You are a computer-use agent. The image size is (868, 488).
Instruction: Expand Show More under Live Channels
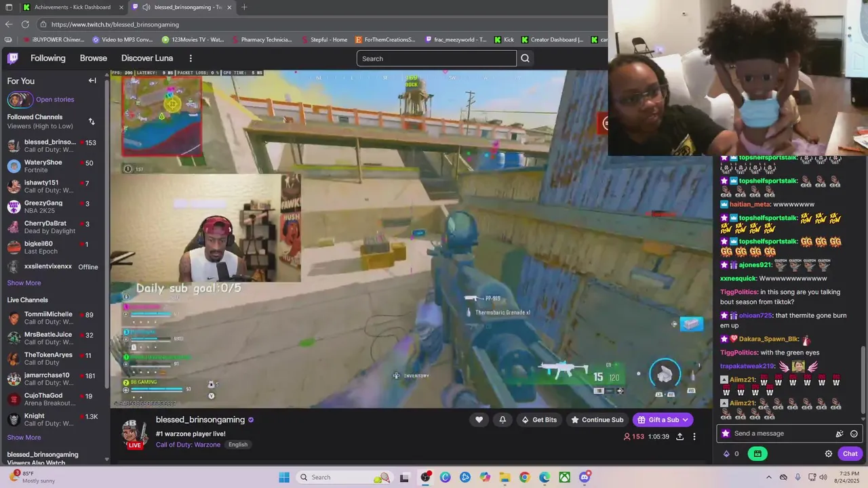click(24, 437)
